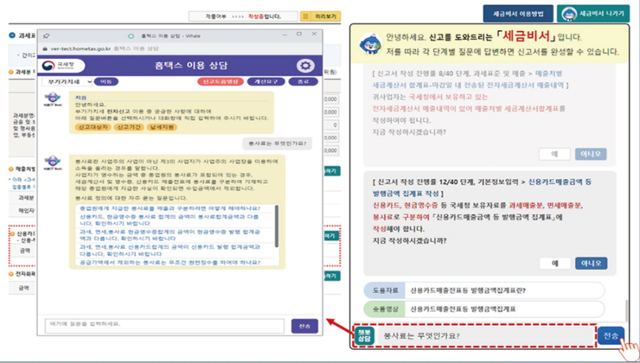Image resolution: width=640 pixels, height=363 pixels.
Task: Open FAQ link about 공급가액에서 제외하는 봉사료
Action: click(170, 262)
